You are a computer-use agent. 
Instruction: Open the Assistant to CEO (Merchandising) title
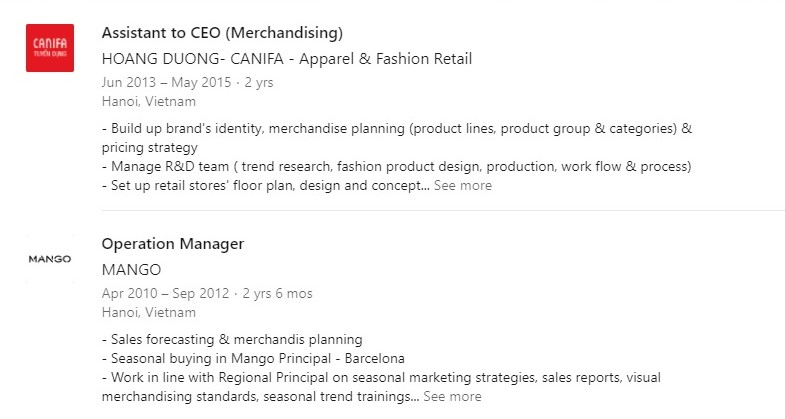click(222, 33)
